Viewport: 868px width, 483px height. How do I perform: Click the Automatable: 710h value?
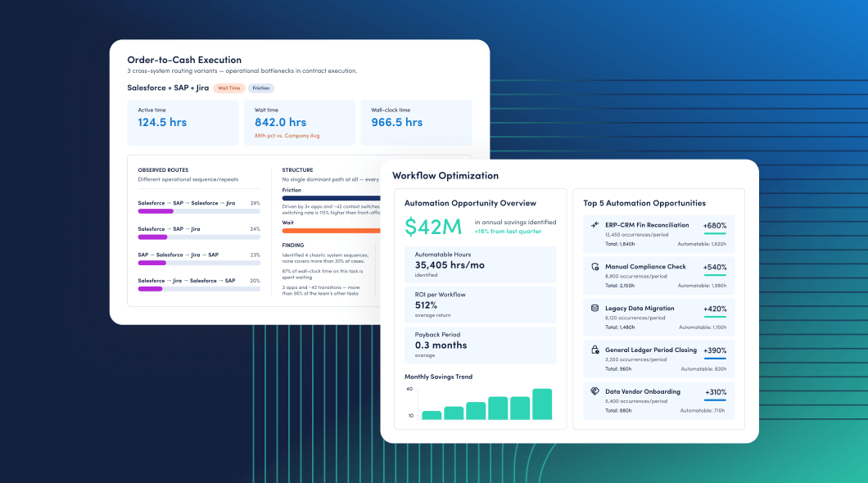coord(703,410)
